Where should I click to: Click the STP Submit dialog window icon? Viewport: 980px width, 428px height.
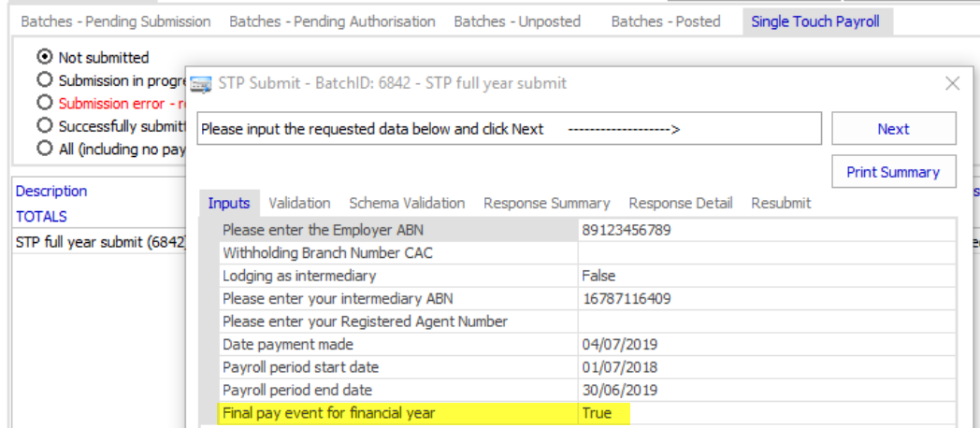pyautogui.click(x=200, y=84)
